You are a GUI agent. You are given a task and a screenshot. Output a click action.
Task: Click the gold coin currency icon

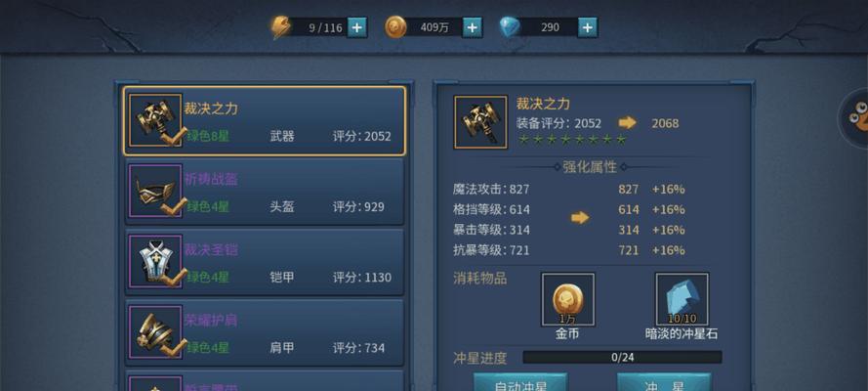click(395, 27)
